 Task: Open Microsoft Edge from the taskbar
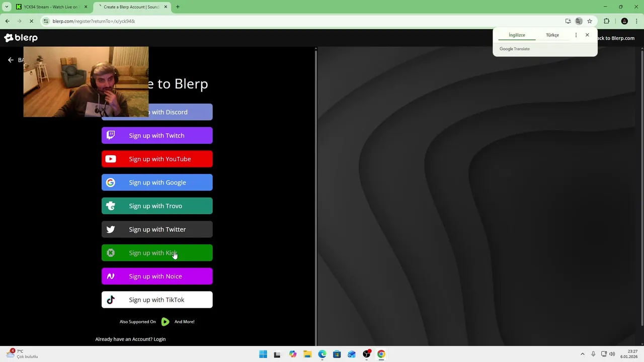(x=322, y=354)
